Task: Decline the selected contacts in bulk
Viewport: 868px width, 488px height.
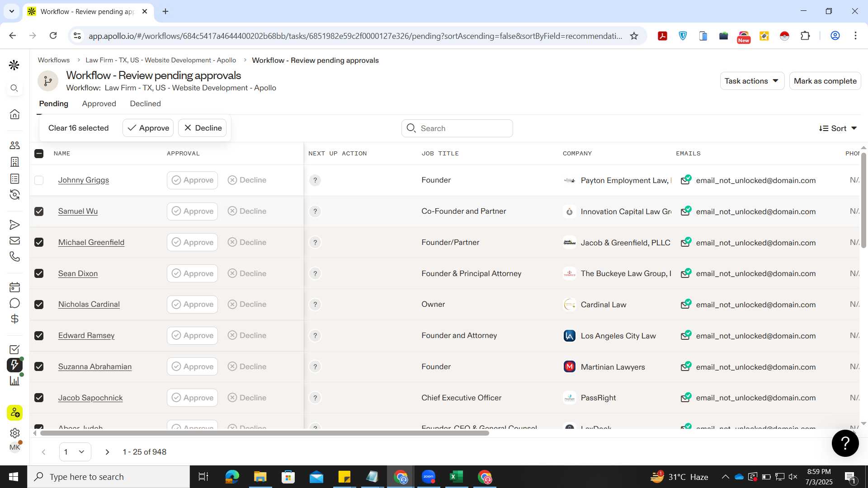Action: [202, 128]
